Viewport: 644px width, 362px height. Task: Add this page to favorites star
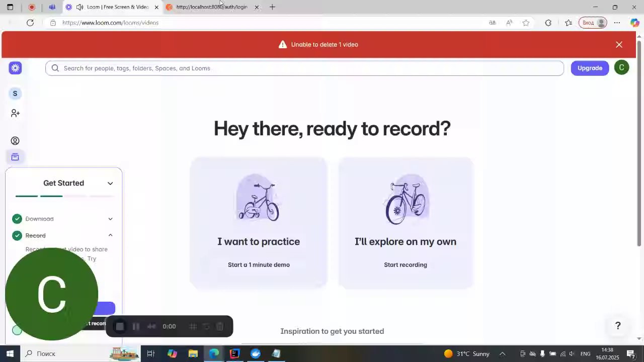tap(526, 23)
